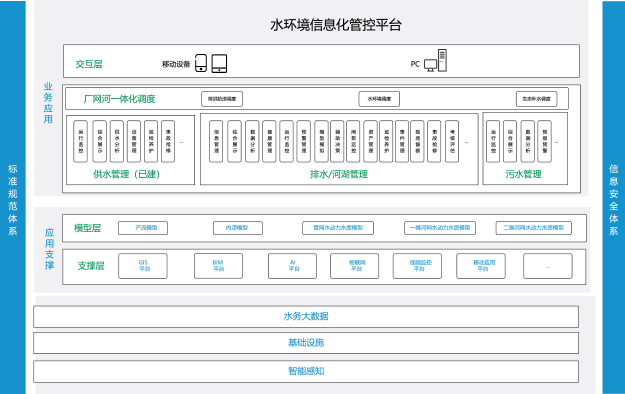The image size is (625, 394).
Task: Select the 生态补水调度 box
Action: click(x=537, y=99)
